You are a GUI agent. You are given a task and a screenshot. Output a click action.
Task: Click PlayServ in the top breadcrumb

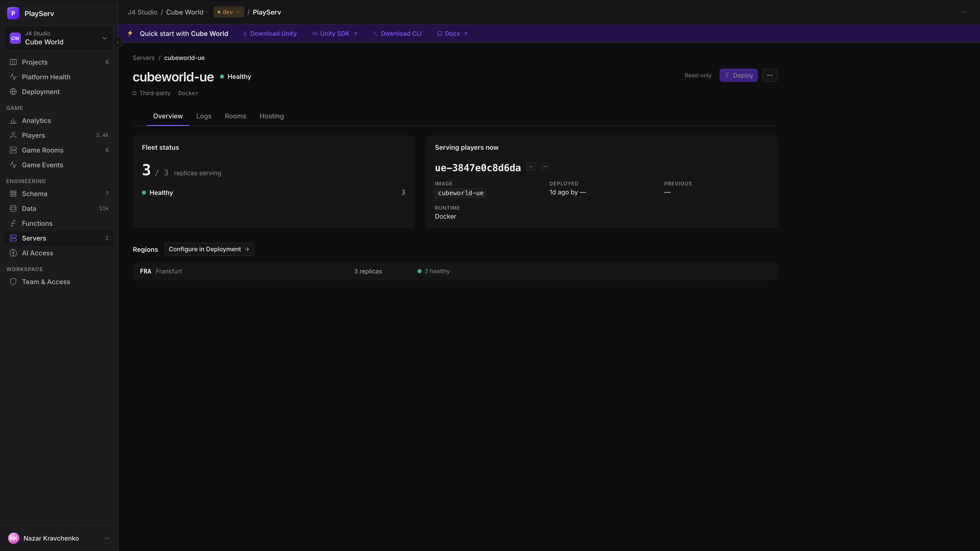click(x=267, y=12)
